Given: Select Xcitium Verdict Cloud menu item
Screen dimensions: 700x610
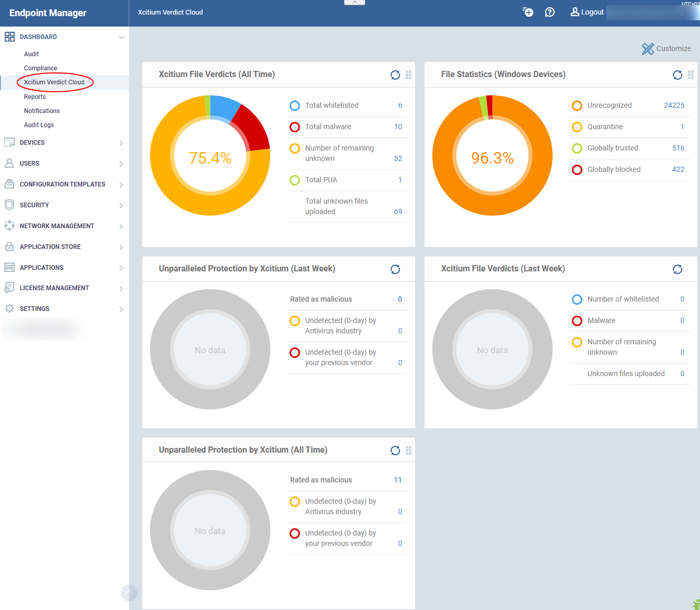Looking at the screenshot, I should point(54,82).
